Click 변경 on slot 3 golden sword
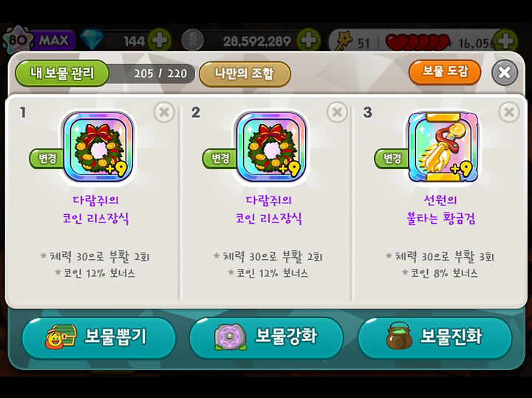532x398 pixels. coord(392,158)
